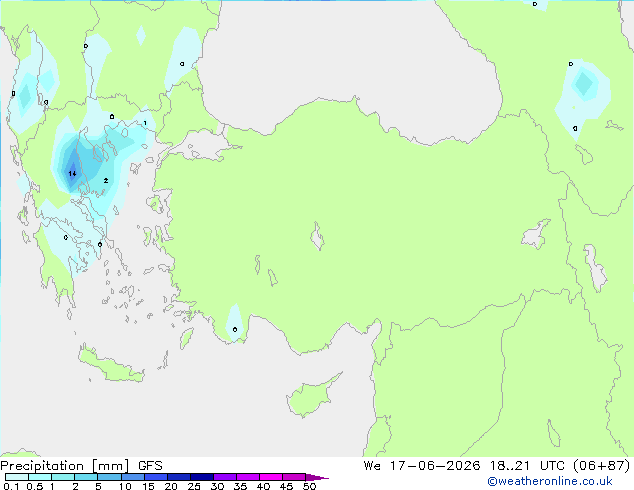This screenshot has height=490, width=634.
Task: Click the "14" precipitation value over Greece
Action: click(x=72, y=174)
